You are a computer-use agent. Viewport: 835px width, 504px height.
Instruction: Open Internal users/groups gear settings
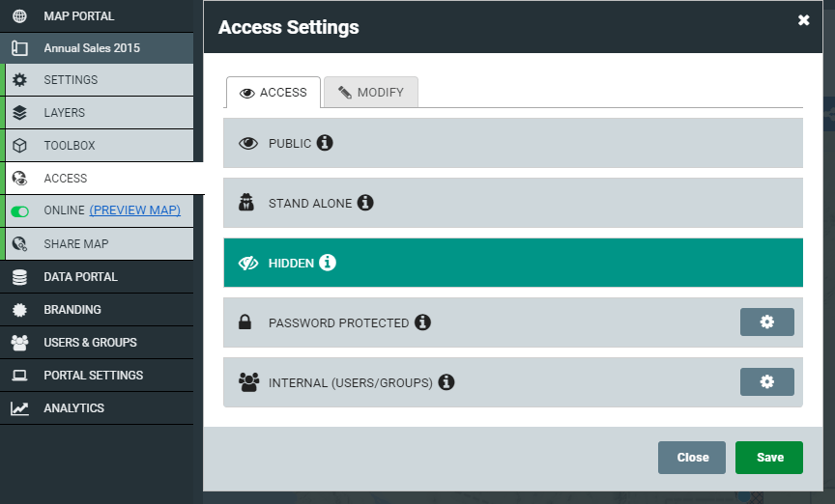click(766, 381)
